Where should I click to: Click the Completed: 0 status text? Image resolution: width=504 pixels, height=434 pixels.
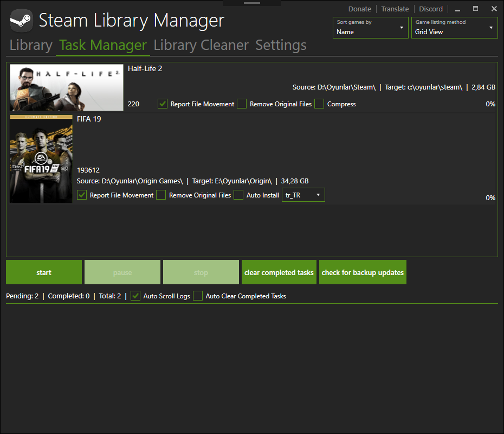tap(69, 296)
